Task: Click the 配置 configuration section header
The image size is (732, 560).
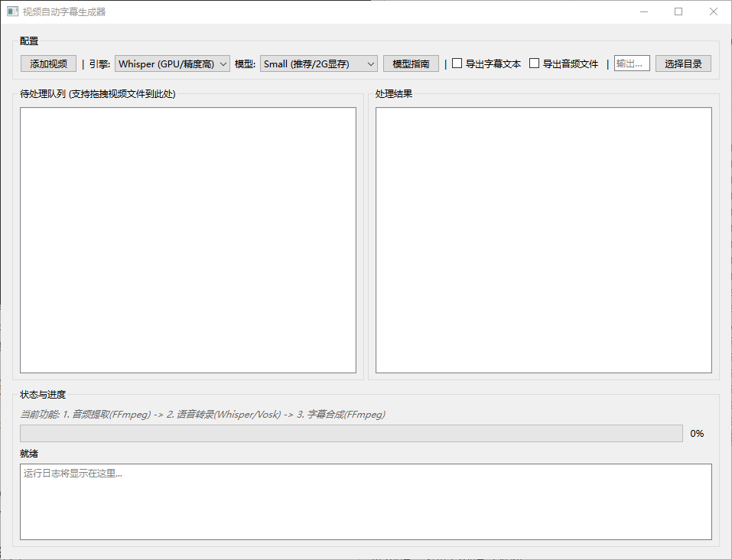Action: pos(28,41)
